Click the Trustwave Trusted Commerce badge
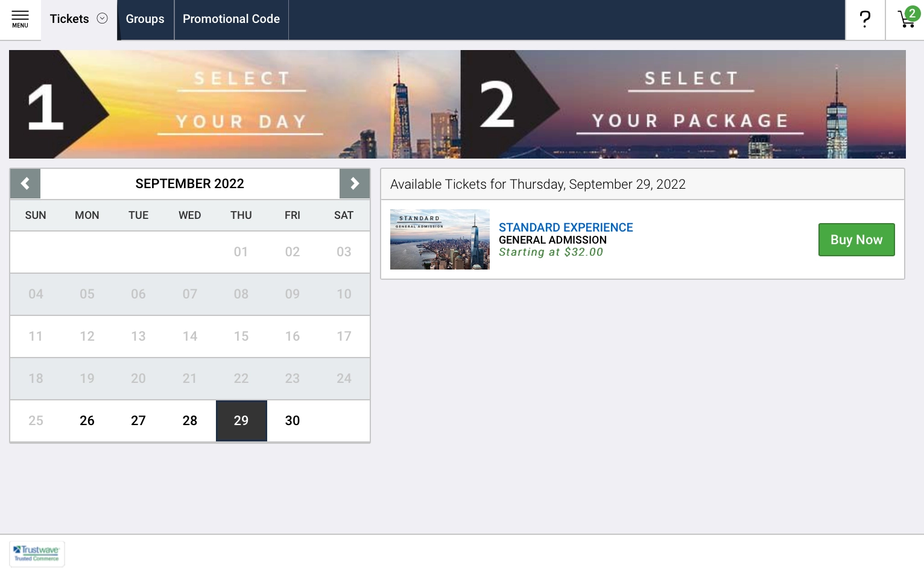924x568 pixels. pyautogui.click(x=37, y=554)
